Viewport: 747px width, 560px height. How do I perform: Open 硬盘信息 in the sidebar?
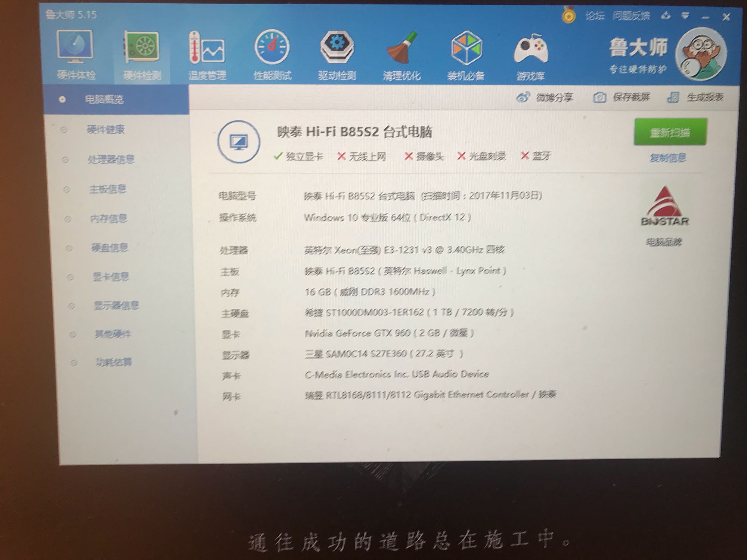click(110, 248)
